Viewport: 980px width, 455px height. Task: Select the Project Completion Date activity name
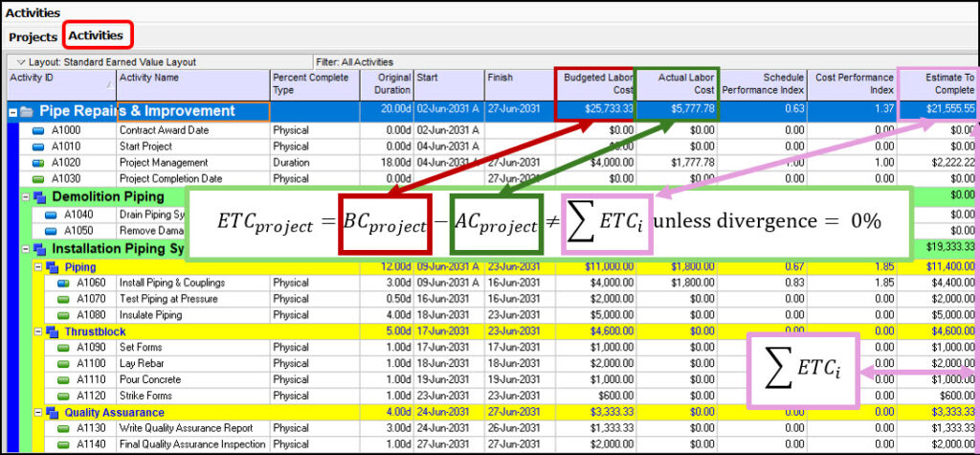[170, 179]
